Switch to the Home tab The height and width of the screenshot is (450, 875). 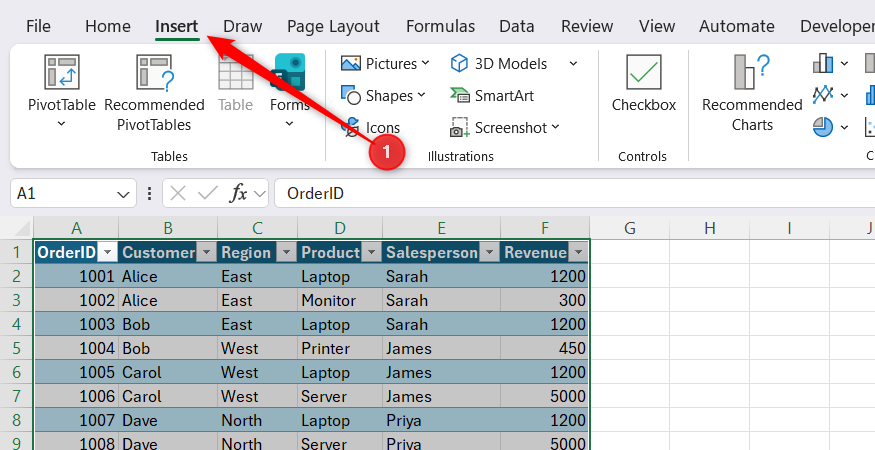click(x=108, y=26)
